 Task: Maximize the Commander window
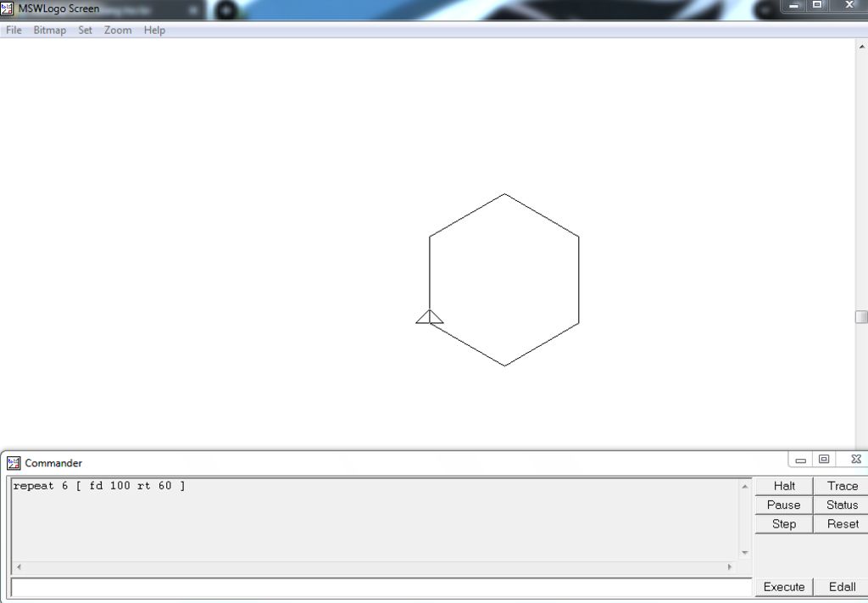[824, 460]
